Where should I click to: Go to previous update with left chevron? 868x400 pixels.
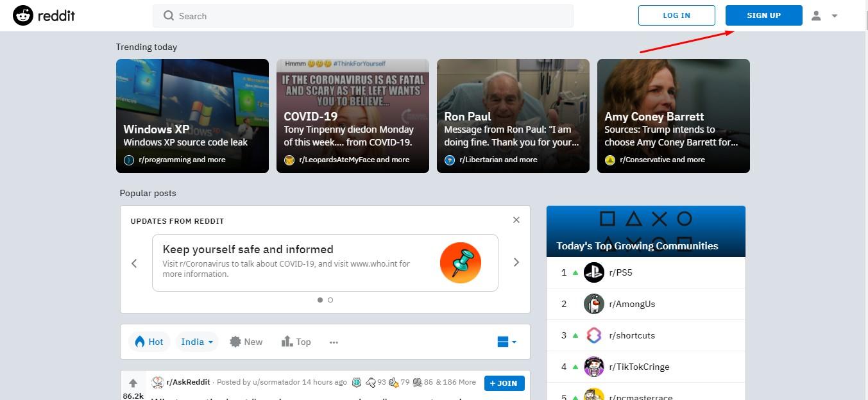click(x=134, y=263)
